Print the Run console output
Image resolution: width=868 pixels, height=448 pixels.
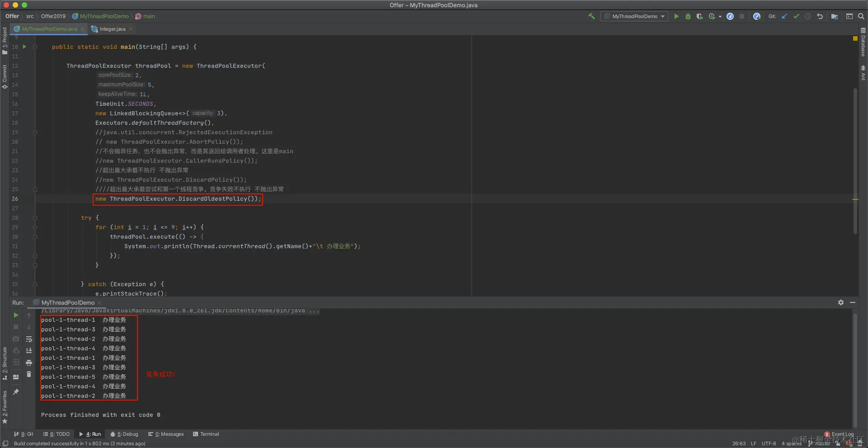coord(29,363)
